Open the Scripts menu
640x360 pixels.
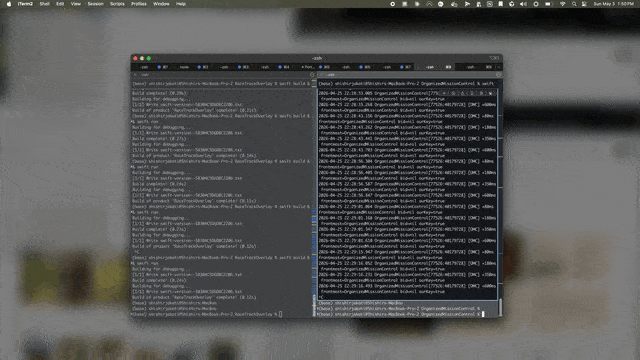117,4
